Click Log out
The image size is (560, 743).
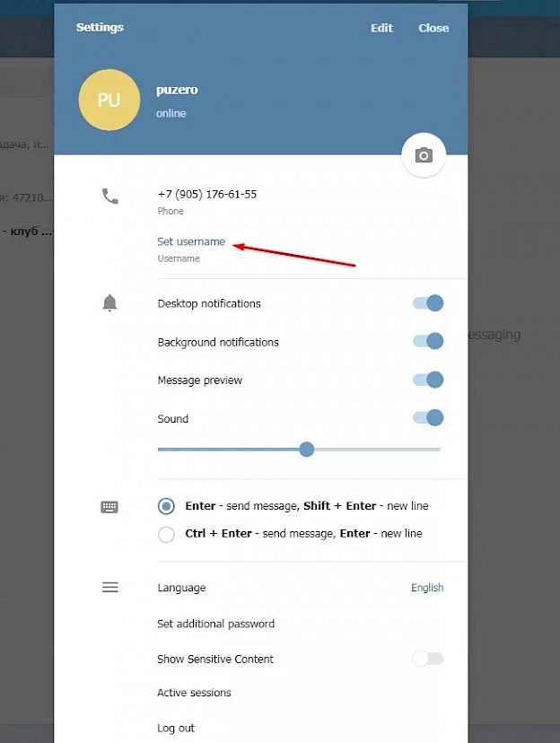coord(176,729)
